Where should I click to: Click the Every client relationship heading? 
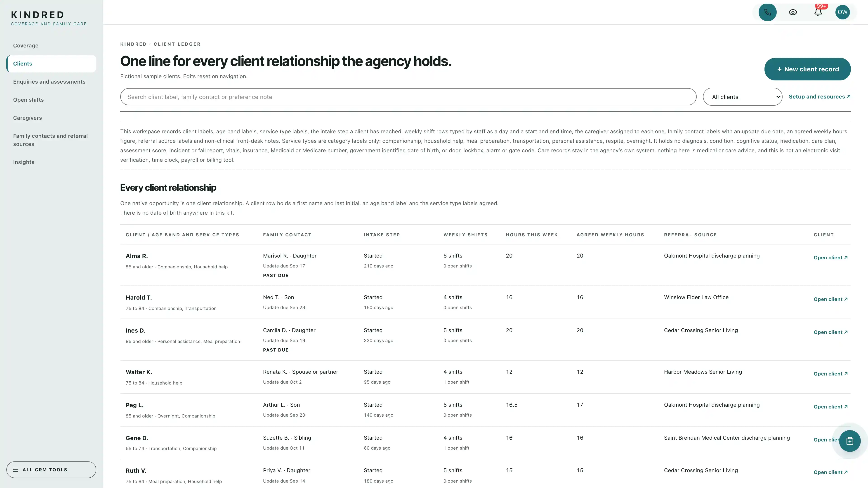coord(168,188)
